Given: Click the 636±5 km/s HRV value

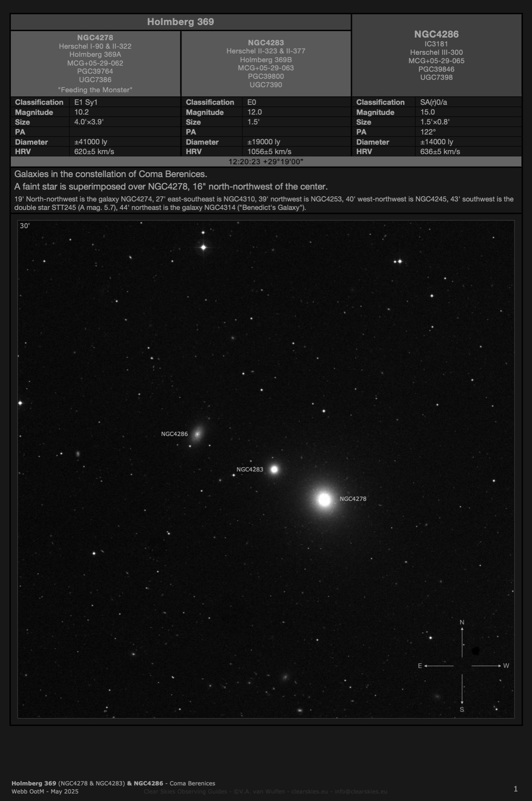Looking at the screenshot, I should coord(440,151).
